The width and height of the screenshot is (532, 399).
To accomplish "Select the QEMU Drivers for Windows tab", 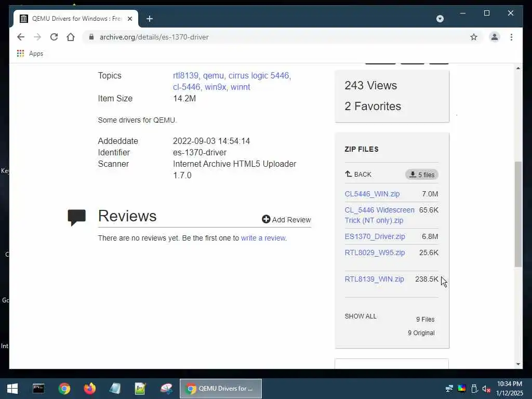I will click(76, 19).
